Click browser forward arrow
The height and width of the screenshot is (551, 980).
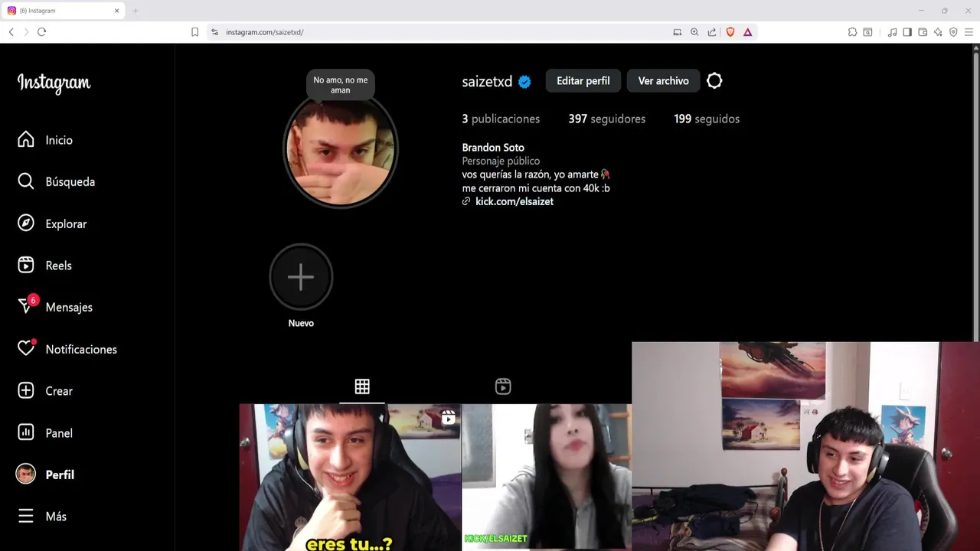26,32
